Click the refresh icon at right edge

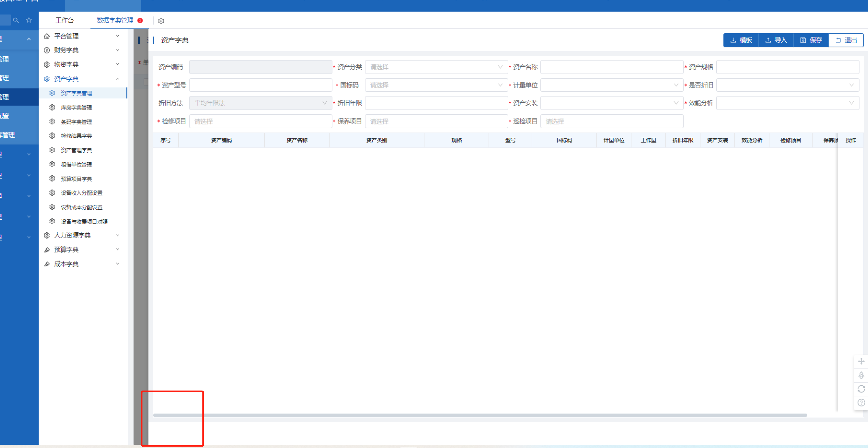pyautogui.click(x=861, y=389)
